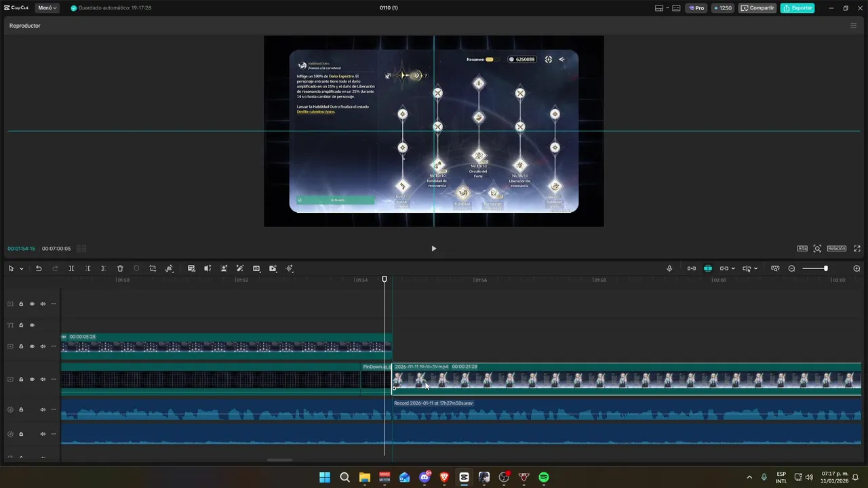Screen dimensions: 868x488
Task: Click the Exportar button
Action: (797, 8)
